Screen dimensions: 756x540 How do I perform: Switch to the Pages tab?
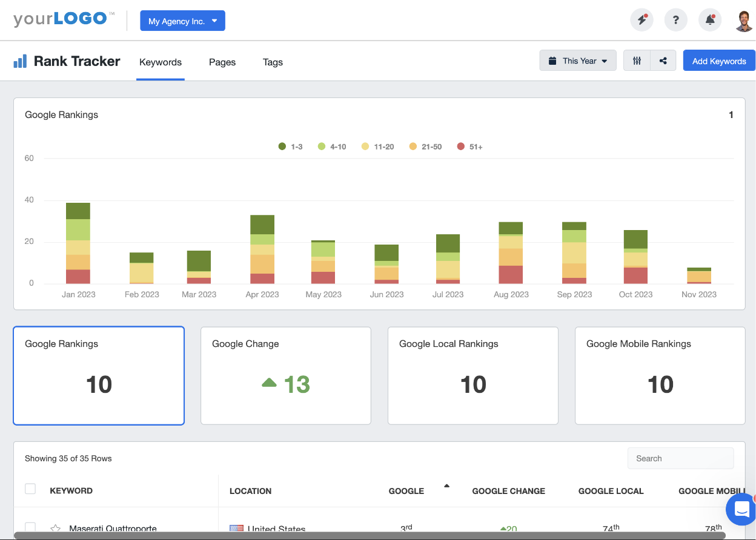pos(222,62)
